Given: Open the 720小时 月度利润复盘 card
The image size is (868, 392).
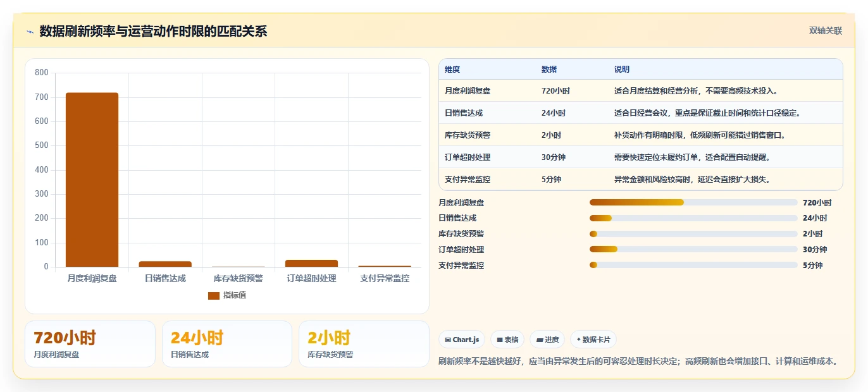Looking at the screenshot, I should point(90,344).
